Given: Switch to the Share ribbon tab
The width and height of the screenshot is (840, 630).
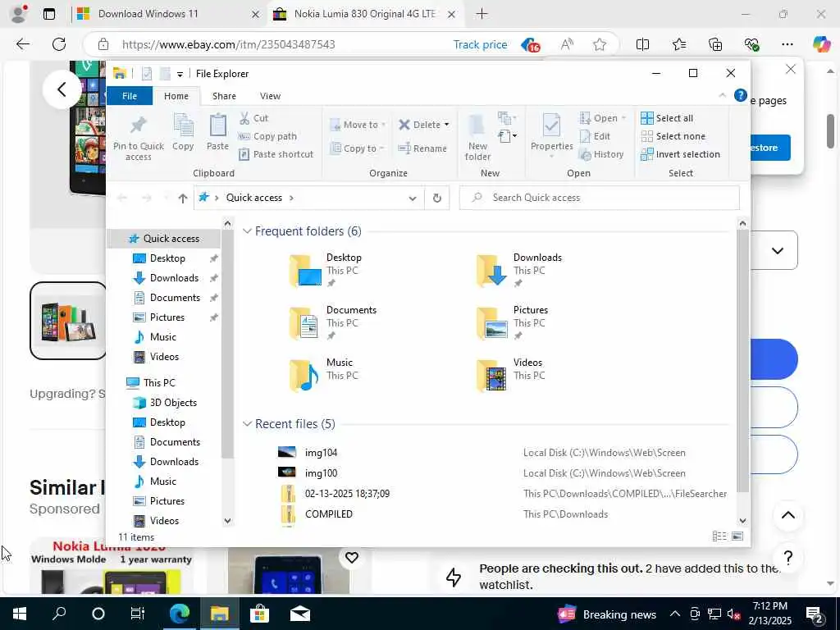Looking at the screenshot, I should click(224, 96).
